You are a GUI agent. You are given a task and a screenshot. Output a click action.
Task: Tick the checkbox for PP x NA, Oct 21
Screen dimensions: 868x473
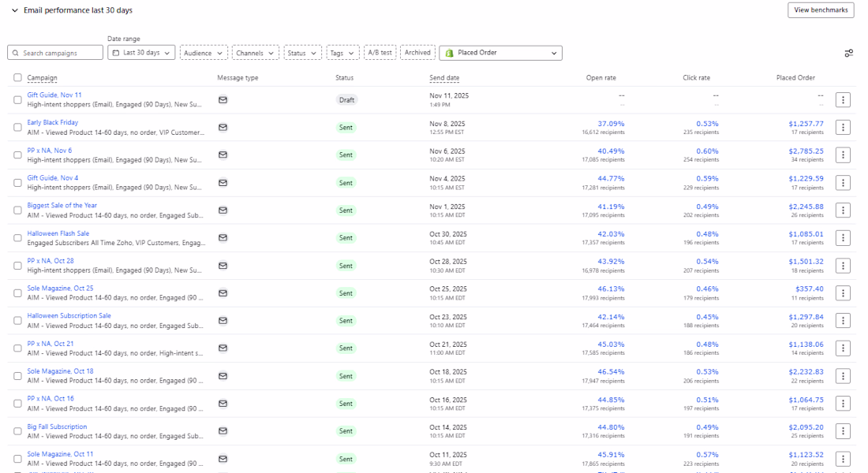point(17,348)
